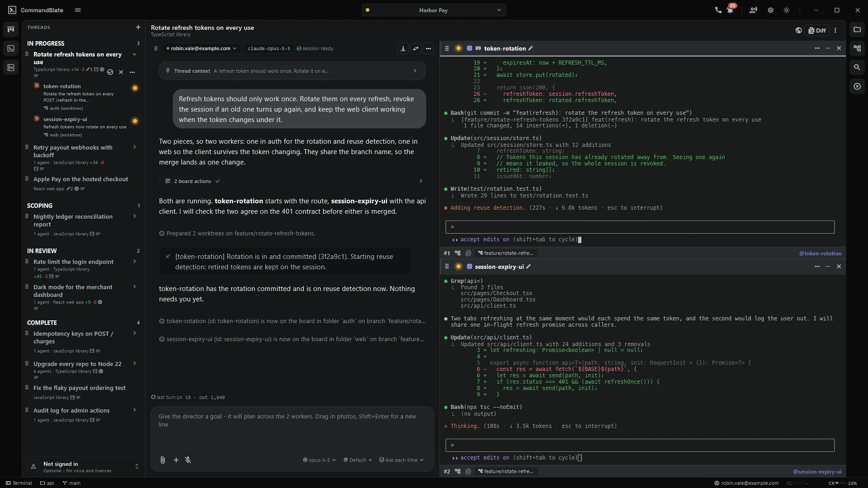Open the hamburger menu beside CommandSlate
This screenshot has height=488, width=868.
(78, 10)
